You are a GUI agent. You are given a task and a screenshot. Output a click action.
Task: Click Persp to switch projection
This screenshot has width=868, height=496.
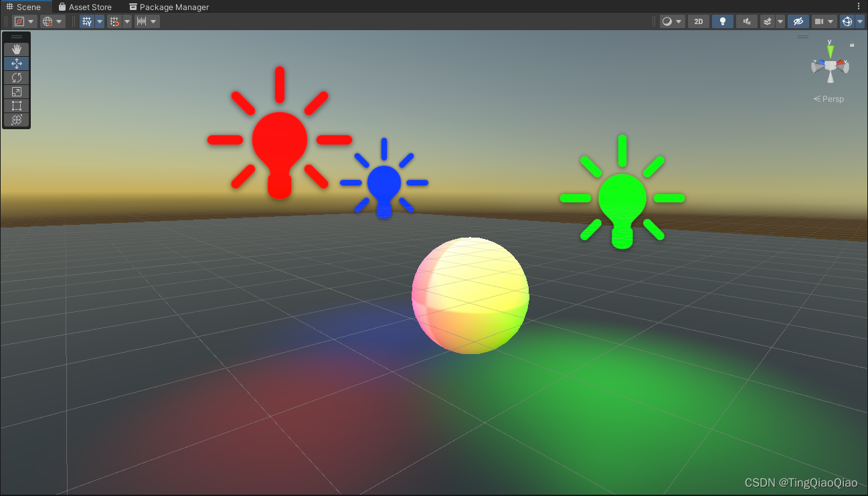pyautogui.click(x=832, y=98)
